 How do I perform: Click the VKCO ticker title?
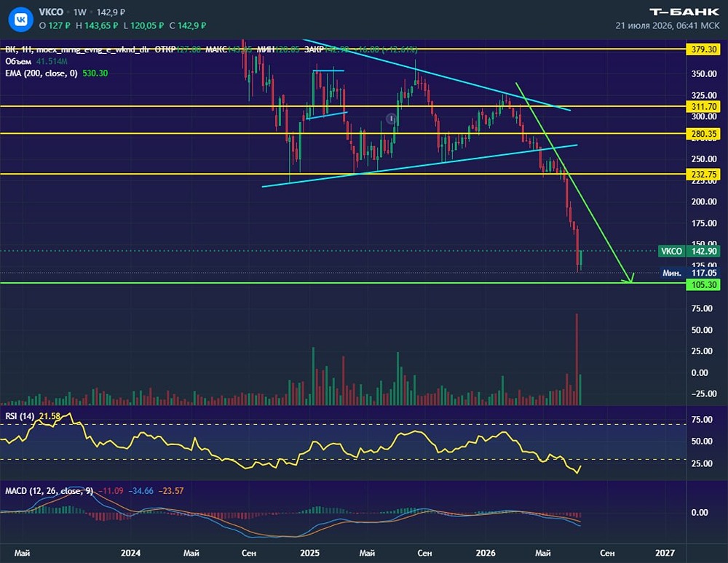coord(51,12)
